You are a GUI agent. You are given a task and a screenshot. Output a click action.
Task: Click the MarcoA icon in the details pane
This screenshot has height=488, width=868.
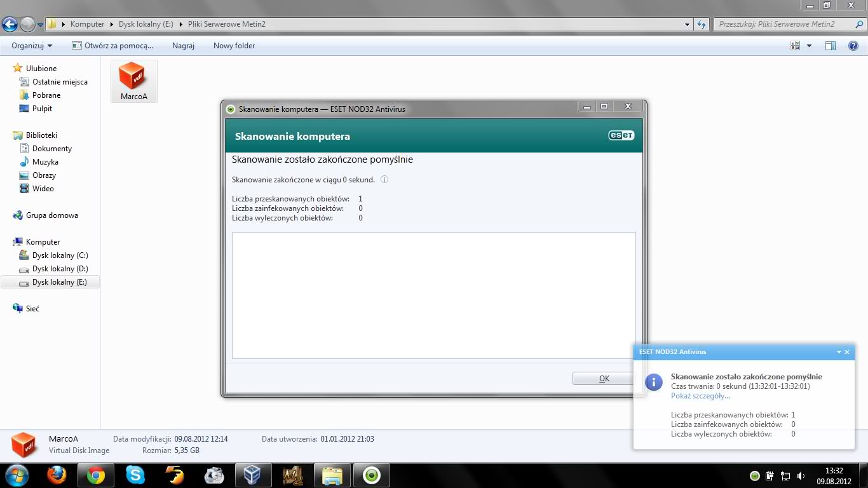click(x=24, y=445)
